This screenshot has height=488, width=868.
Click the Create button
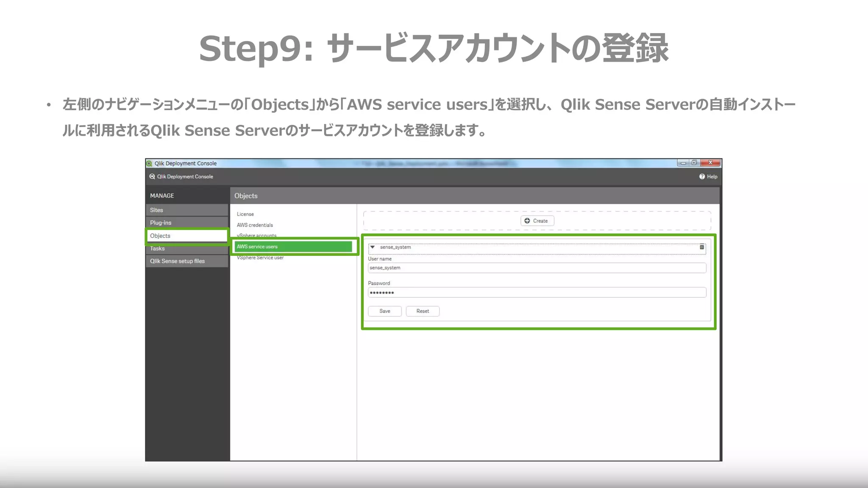click(x=537, y=221)
